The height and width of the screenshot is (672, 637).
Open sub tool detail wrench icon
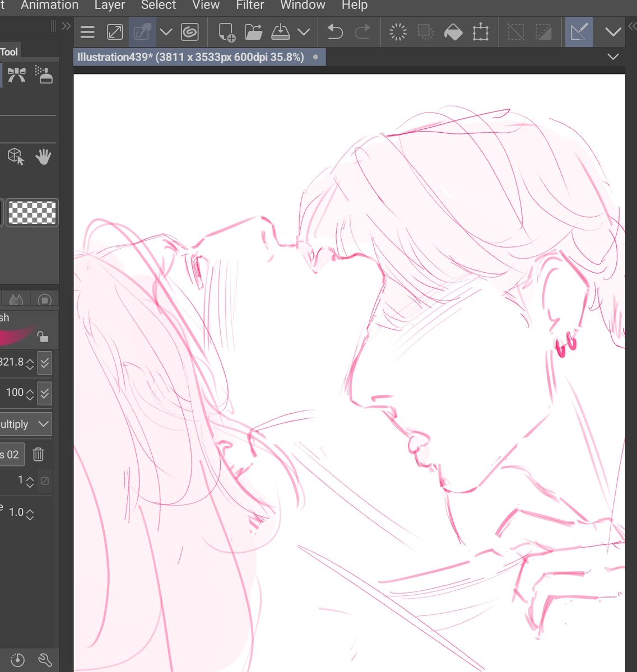(x=45, y=660)
